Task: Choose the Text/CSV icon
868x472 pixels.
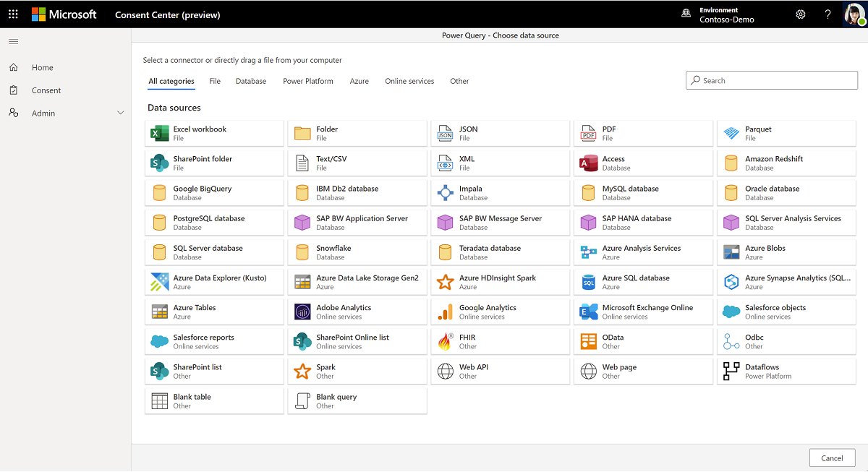Action: (x=302, y=163)
